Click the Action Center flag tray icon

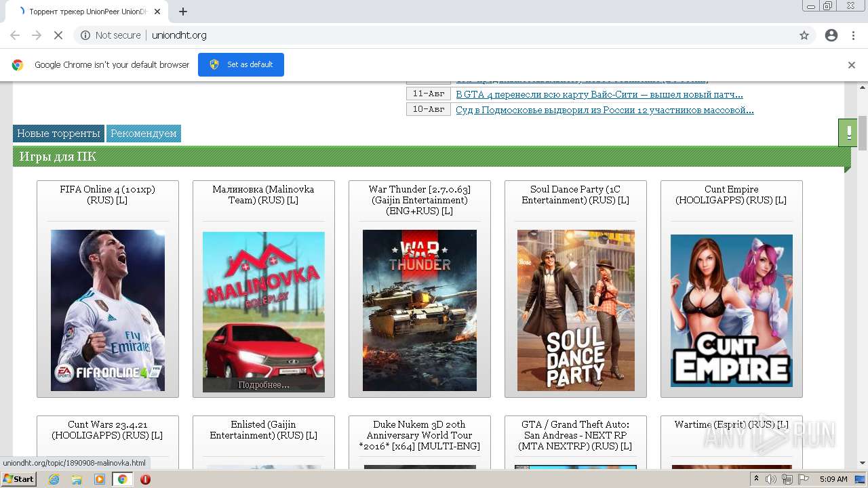point(804,479)
